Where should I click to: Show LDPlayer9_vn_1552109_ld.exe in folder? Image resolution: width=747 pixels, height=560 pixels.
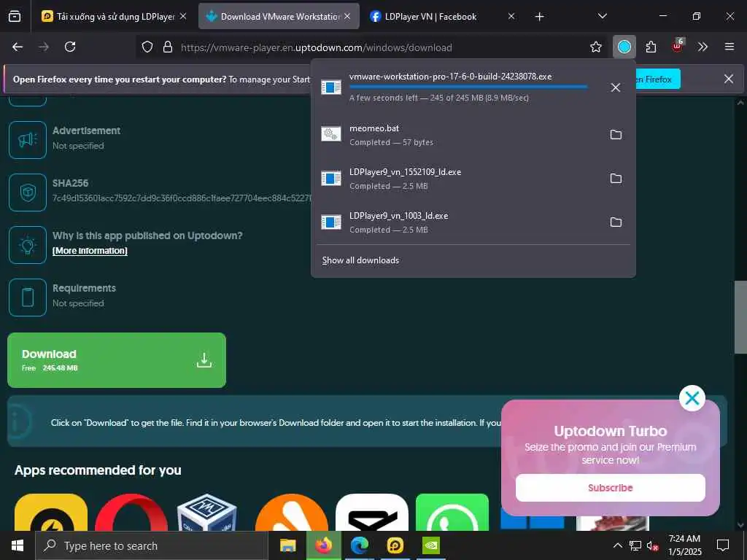(616, 179)
